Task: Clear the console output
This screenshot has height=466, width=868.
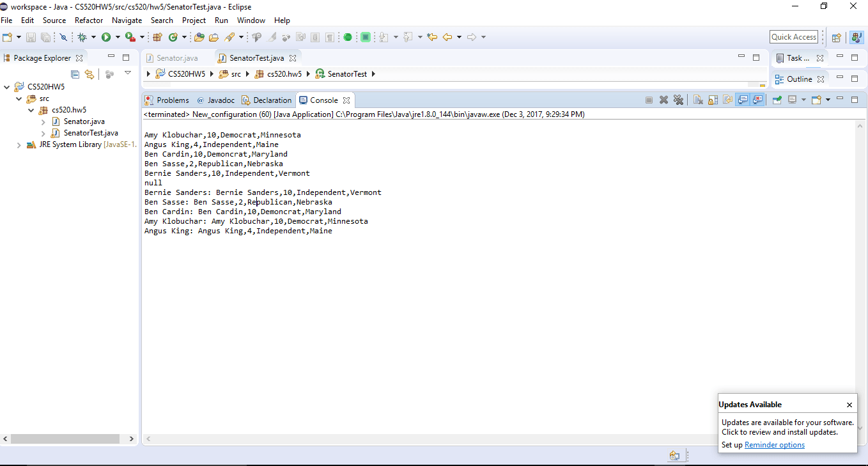Action: pos(698,100)
